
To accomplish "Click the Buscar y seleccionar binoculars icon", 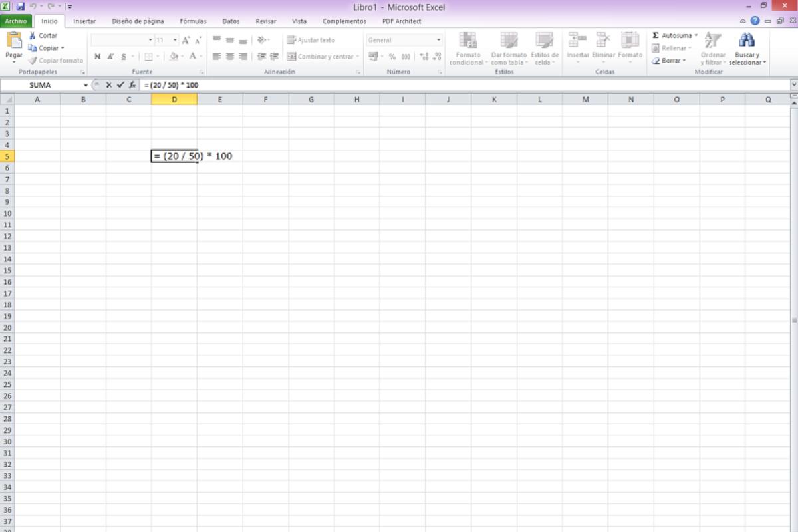I will pos(747,41).
